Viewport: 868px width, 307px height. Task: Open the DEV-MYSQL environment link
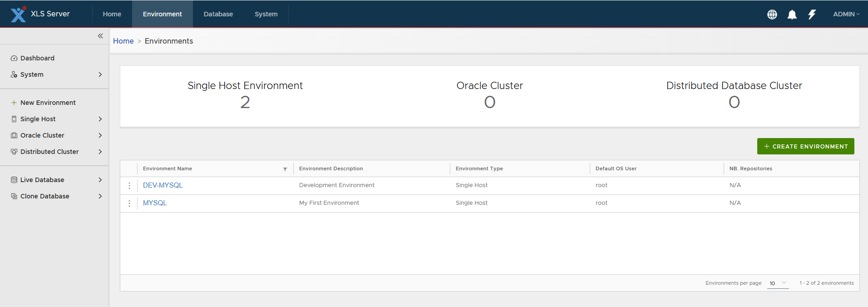(163, 185)
